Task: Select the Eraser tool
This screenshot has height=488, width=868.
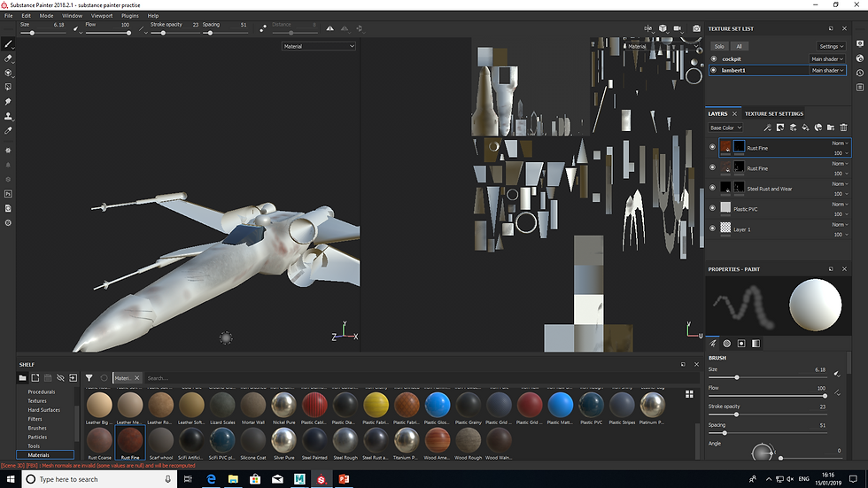Action: click(8, 58)
